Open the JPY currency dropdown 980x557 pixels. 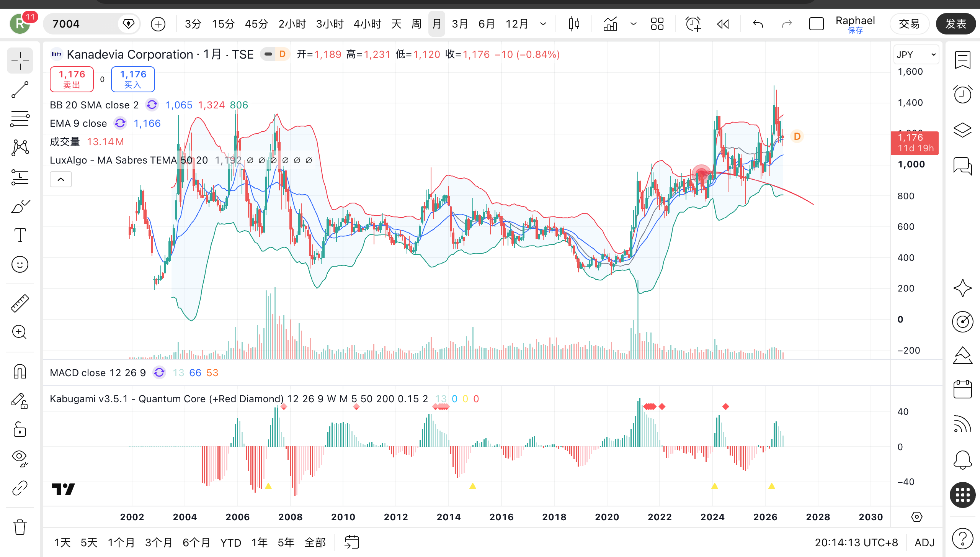tap(916, 54)
